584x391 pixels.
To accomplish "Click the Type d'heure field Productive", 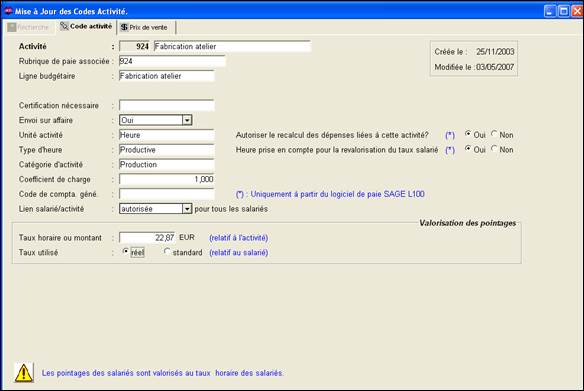I will coord(166,150).
